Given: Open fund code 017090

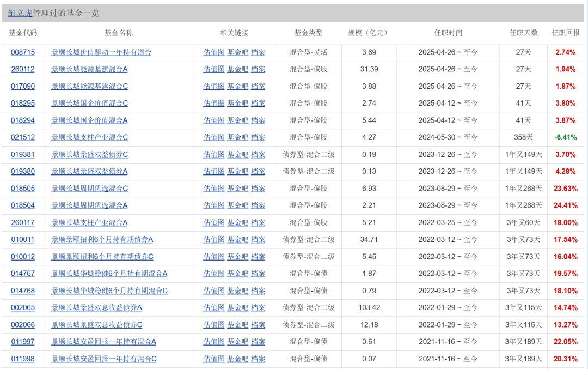Looking at the screenshot, I should [23, 86].
